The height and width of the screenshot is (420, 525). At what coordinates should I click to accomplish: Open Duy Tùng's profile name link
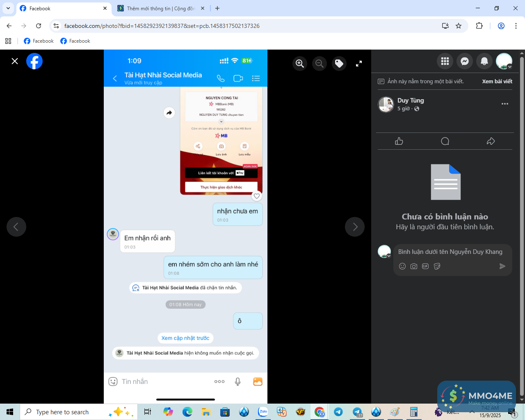411,100
